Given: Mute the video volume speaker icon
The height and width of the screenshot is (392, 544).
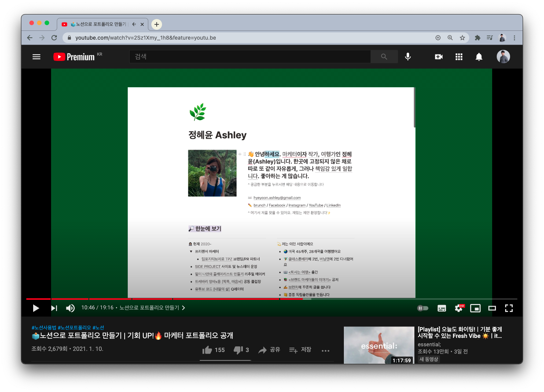Looking at the screenshot, I should click(70, 308).
